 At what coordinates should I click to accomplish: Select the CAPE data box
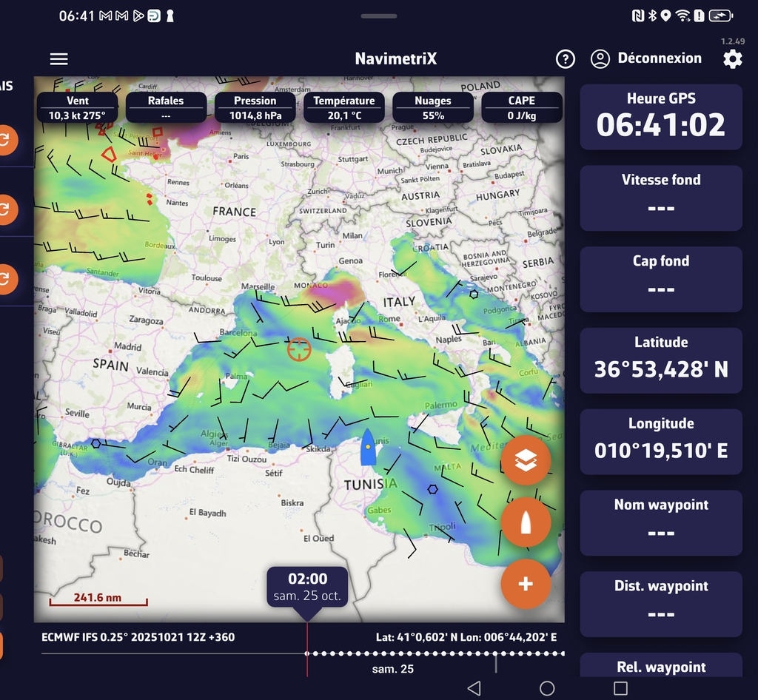[x=521, y=108]
